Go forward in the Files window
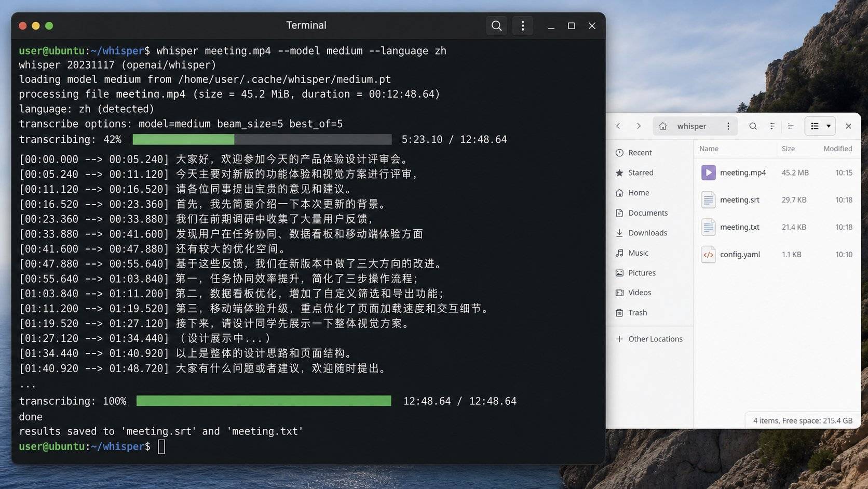Screen dimensions: 868x489 (x=639, y=126)
